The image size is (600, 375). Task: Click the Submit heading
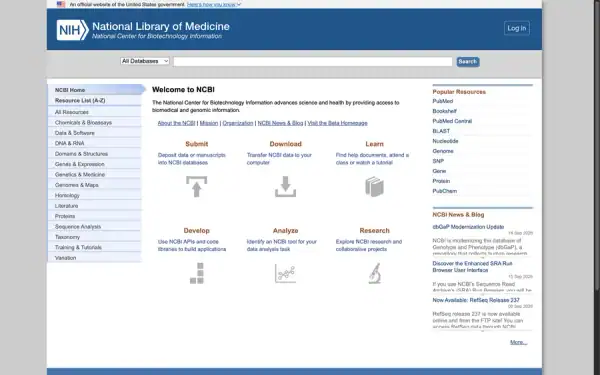(x=197, y=144)
